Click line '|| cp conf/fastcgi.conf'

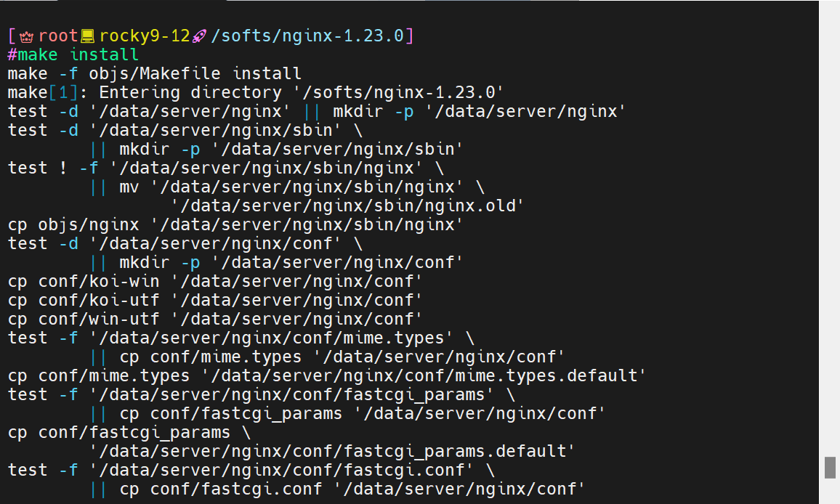point(337,489)
